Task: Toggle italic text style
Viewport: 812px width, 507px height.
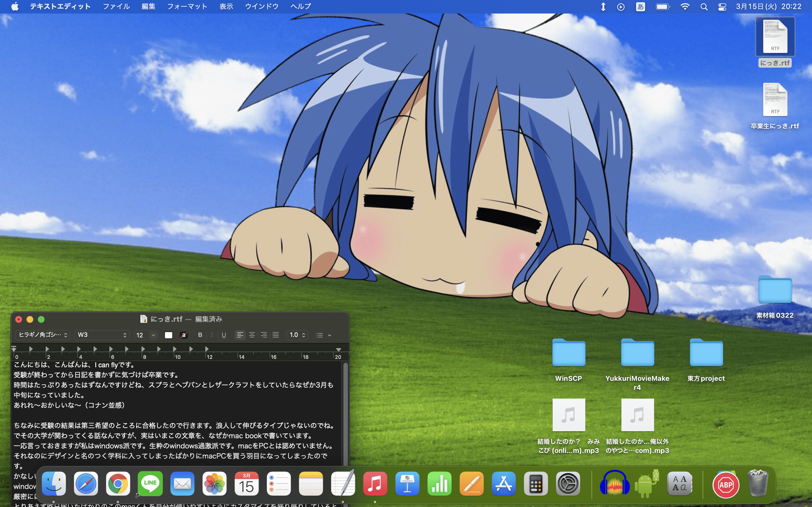Action: tap(212, 335)
